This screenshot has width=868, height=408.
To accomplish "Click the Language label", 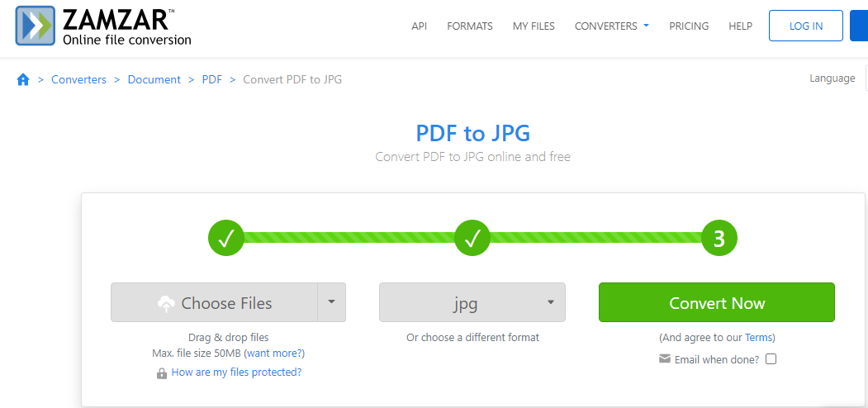I will pos(832,78).
